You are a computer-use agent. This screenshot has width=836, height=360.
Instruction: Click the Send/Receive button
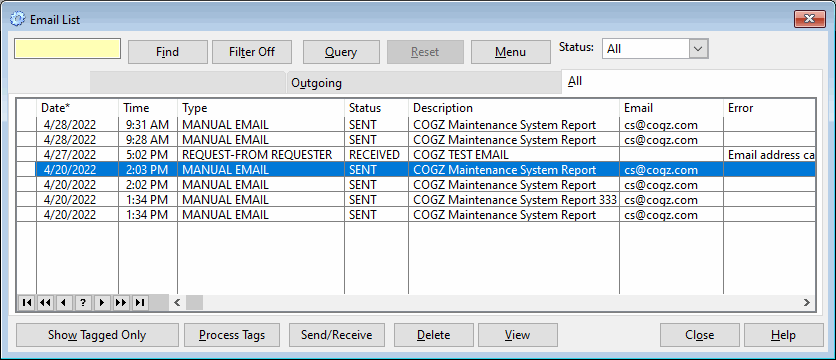pyautogui.click(x=336, y=335)
